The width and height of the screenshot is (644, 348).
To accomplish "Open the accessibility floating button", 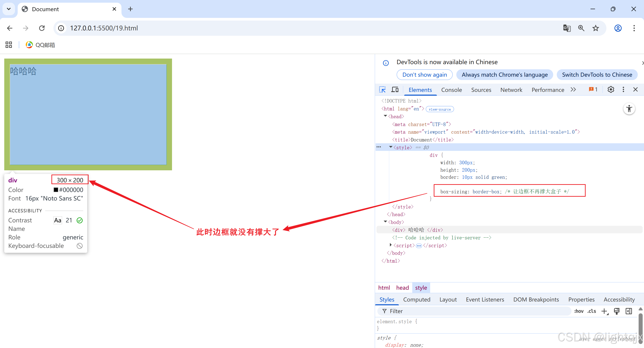I will tap(629, 109).
